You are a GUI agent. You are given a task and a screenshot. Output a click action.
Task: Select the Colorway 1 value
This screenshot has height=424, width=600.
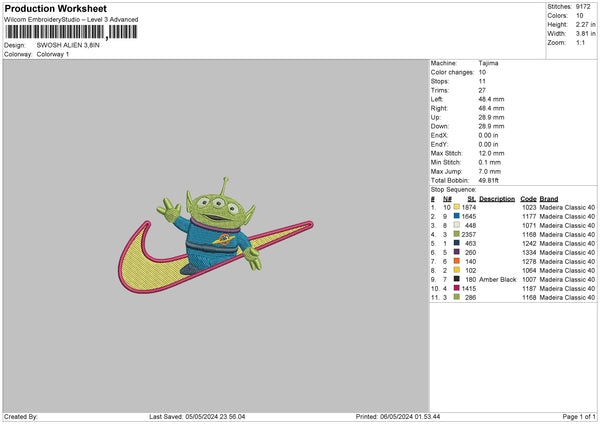click(x=53, y=54)
